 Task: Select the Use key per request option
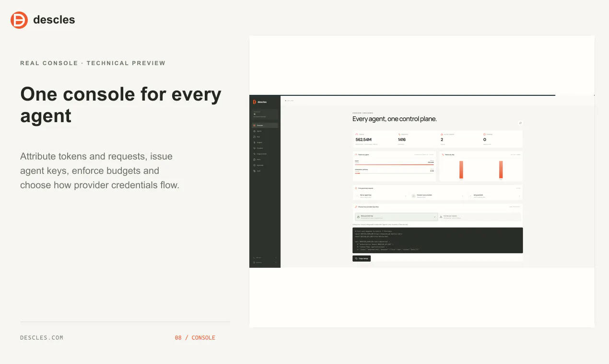[480, 217]
